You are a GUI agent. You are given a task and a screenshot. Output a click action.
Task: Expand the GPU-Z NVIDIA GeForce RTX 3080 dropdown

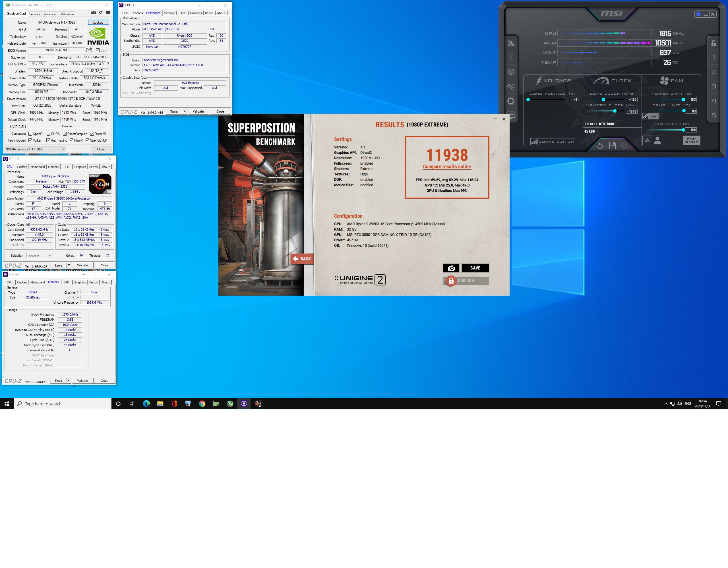click(x=35, y=149)
